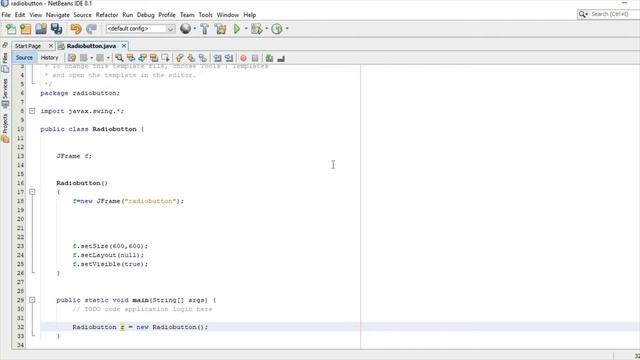Close the Radiobutton.java tab
Viewport: 640px width, 360px height.
124,46
